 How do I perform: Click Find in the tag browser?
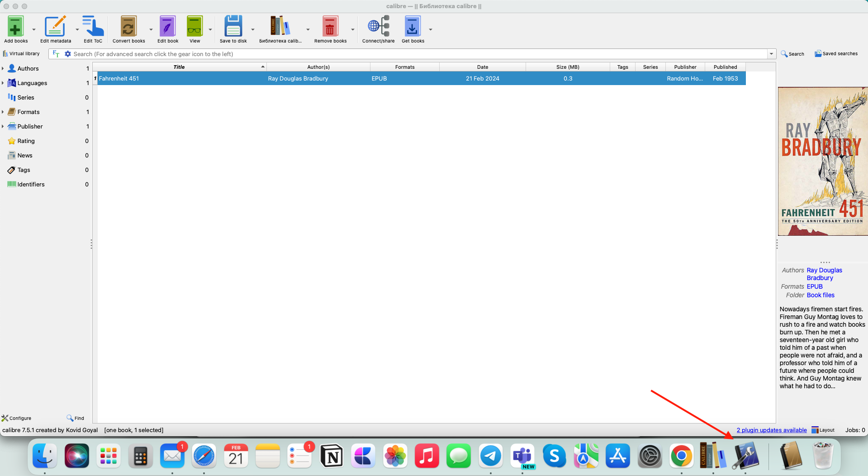point(76,418)
